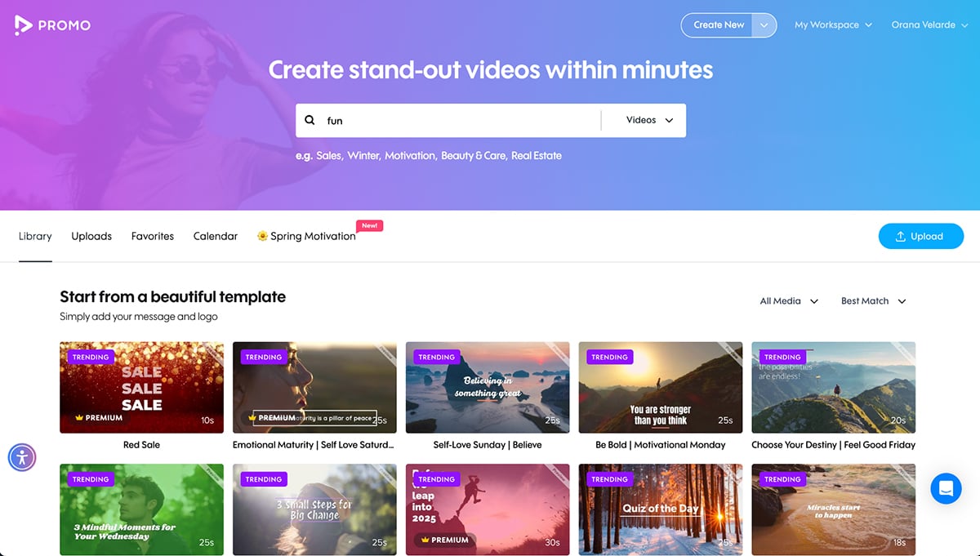
Task: Click the Spring Motivation flower icon
Action: 261,236
